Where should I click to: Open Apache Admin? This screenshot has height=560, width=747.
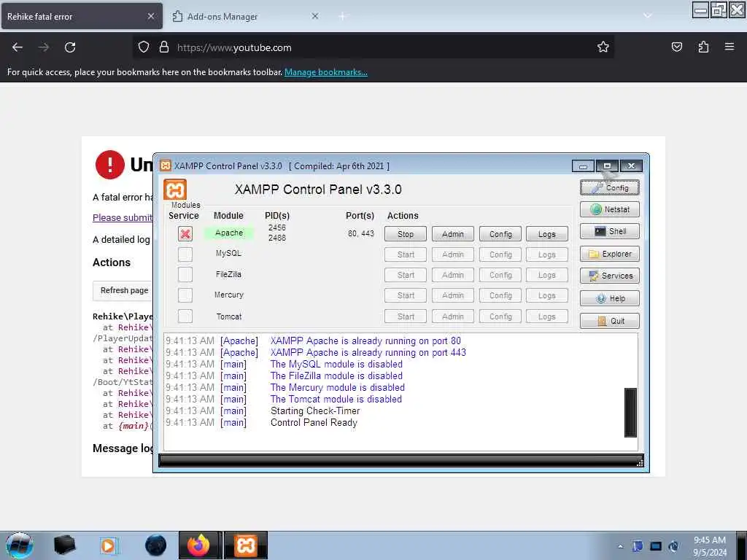coord(452,234)
